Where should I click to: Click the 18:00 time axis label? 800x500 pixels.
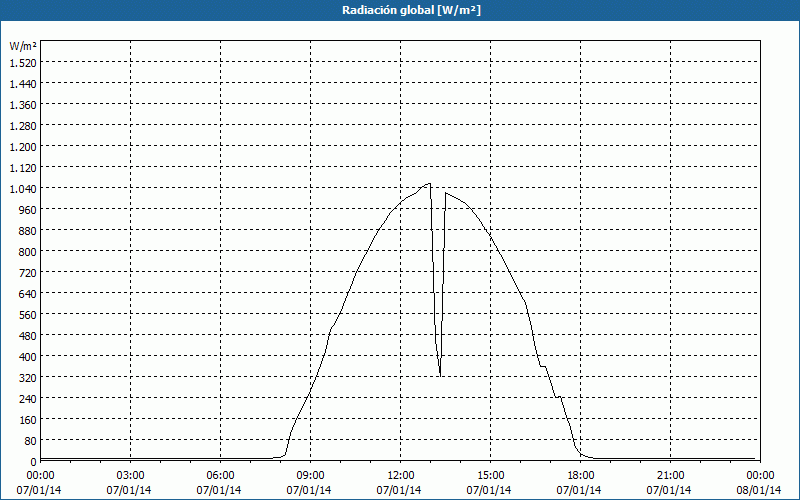[580, 476]
